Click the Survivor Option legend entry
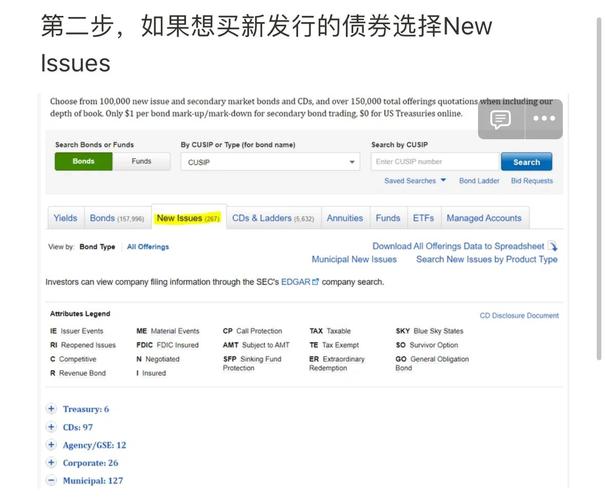Image resolution: width=606 pixels, height=500 pixels. (427, 345)
